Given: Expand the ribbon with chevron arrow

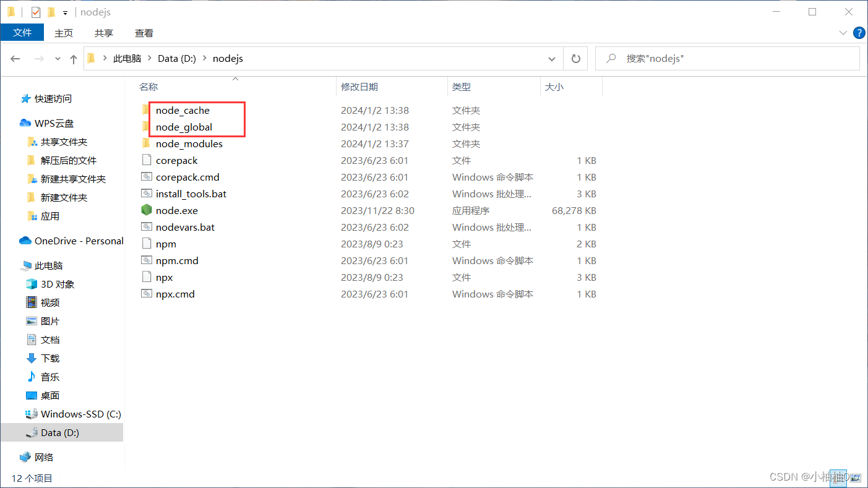Looking at the screenshot, I should 843,33.
